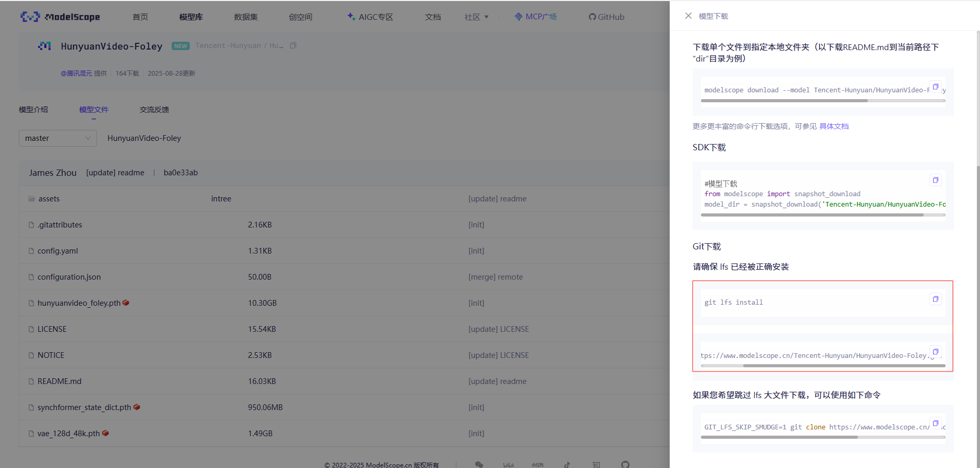Click the ModelScope logo
Viewport: 980px width, 468px height.
[x=60, y=17]
